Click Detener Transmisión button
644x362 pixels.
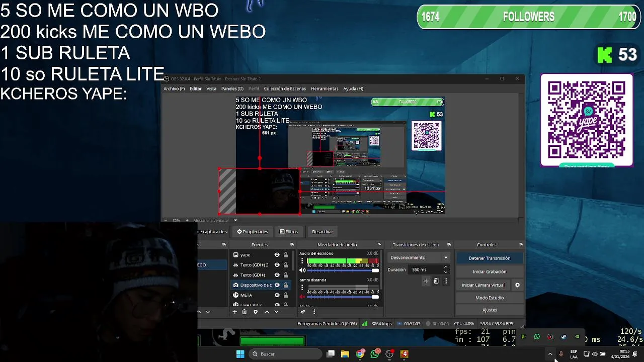[490, 258]
